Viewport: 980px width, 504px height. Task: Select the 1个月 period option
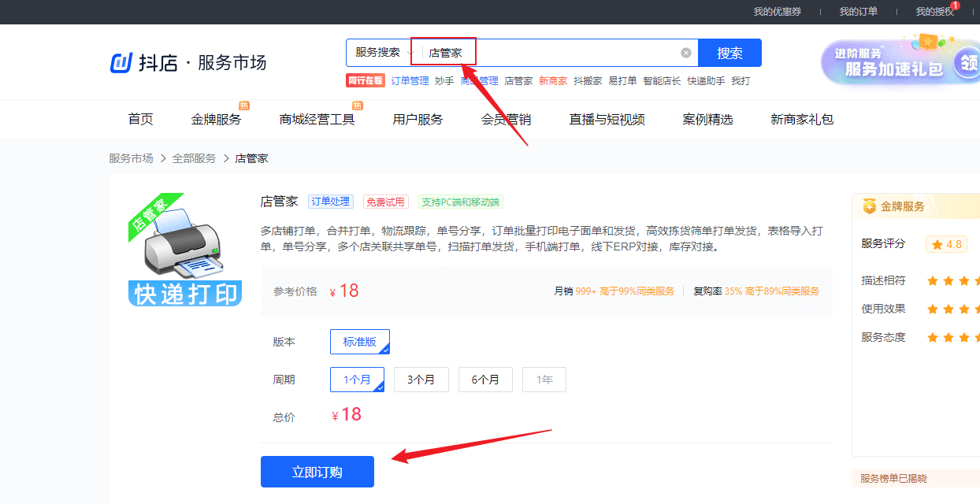coord(357,380)
